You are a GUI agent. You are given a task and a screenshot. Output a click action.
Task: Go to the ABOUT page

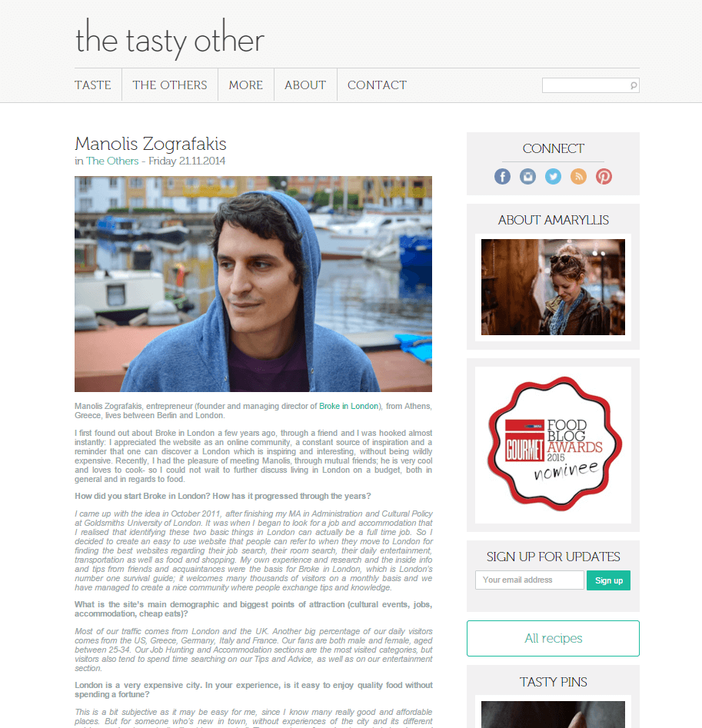pos(305,85)
